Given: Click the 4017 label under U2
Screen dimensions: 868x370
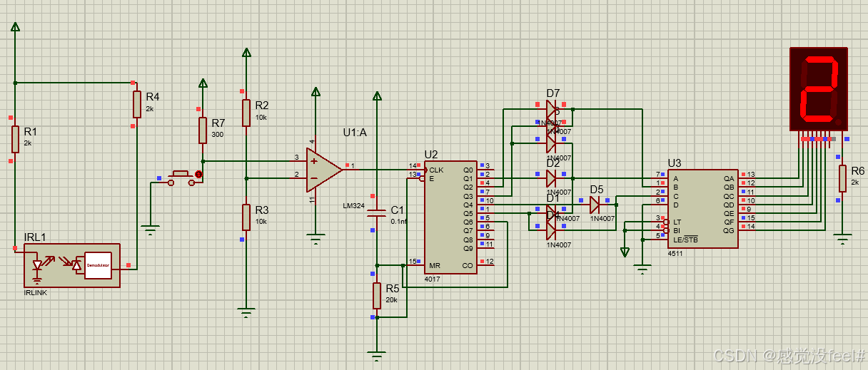Looking at the screenshot, I should coord(432,279).
